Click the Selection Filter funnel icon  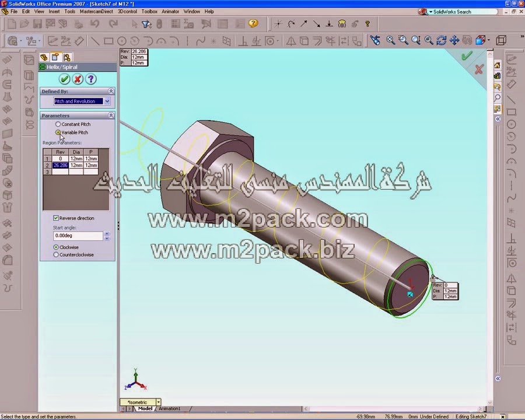[146, 24]
